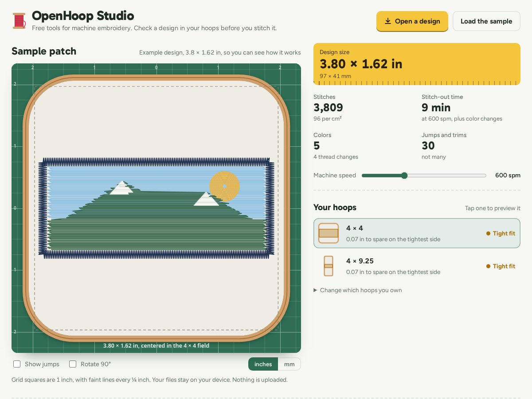Switch units to mm
This screenshot has height=399, width=532.
289,364
